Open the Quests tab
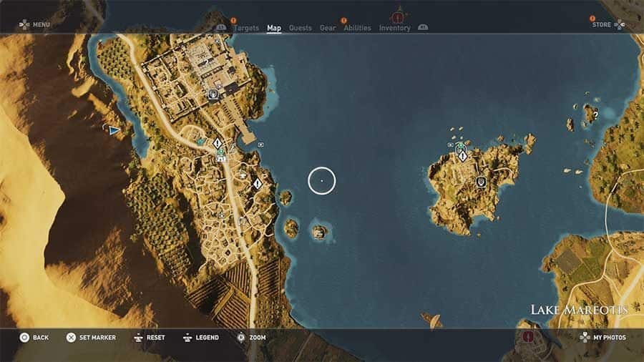Viewport: 644px width, 362px height. click(301, 28)
